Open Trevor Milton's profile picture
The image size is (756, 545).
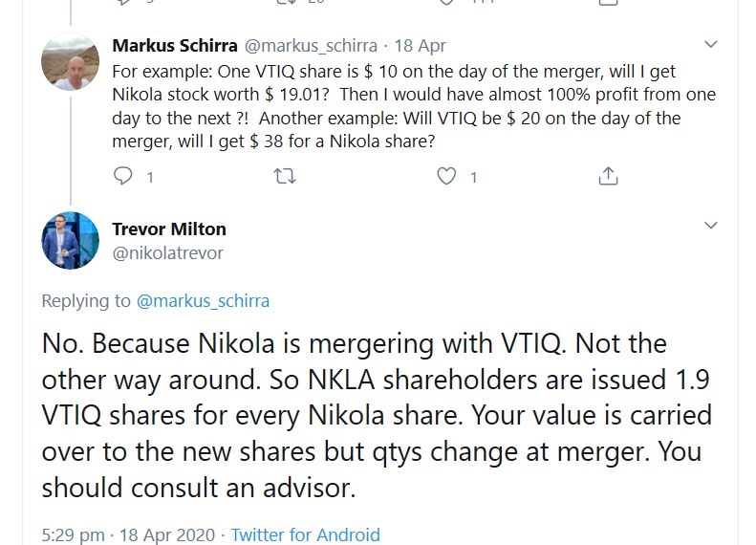(70, 240)
